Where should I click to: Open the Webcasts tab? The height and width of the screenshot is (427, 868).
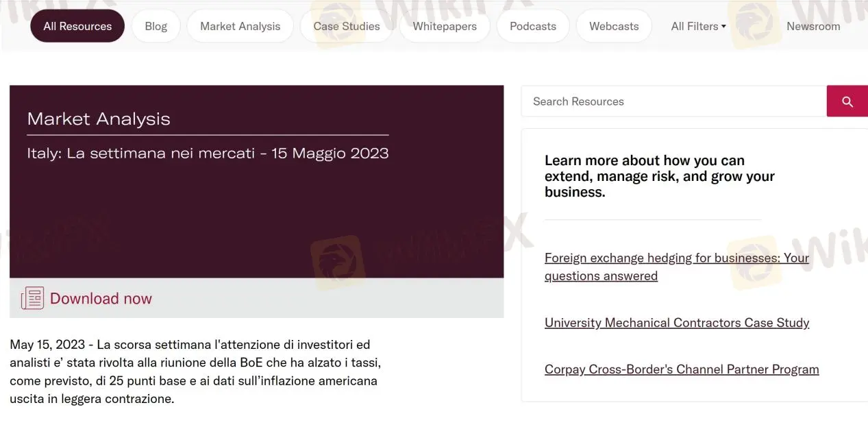[x=614, y=26]
